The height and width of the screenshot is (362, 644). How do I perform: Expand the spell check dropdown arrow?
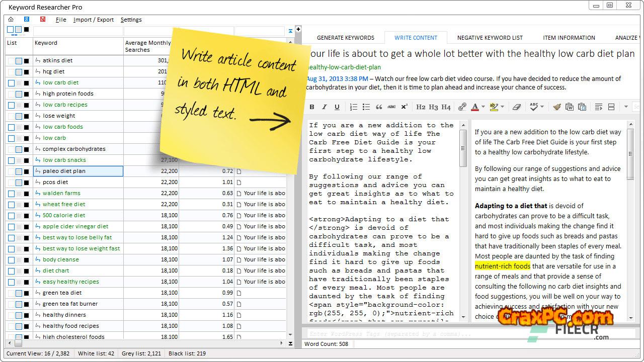click(x=542, y=107)
